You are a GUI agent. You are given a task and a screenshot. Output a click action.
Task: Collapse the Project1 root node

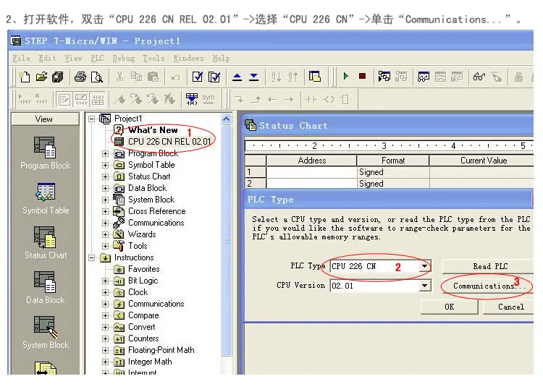coord(92,119)
